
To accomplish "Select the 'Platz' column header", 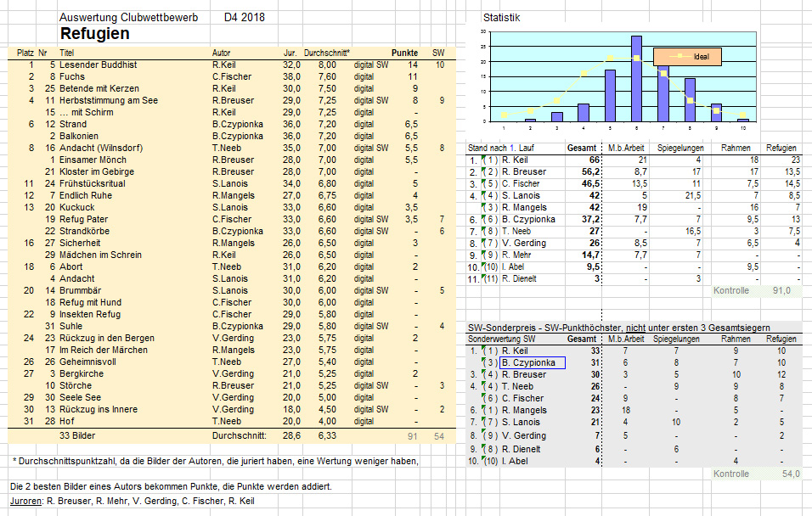I will pos(25,53).
